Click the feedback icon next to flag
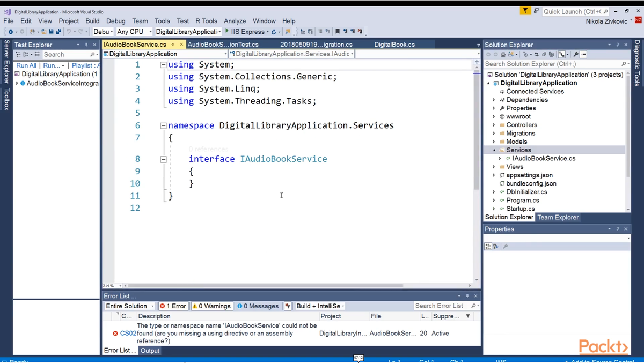Screen dimensions: 644x363 [x=536, y=11]
